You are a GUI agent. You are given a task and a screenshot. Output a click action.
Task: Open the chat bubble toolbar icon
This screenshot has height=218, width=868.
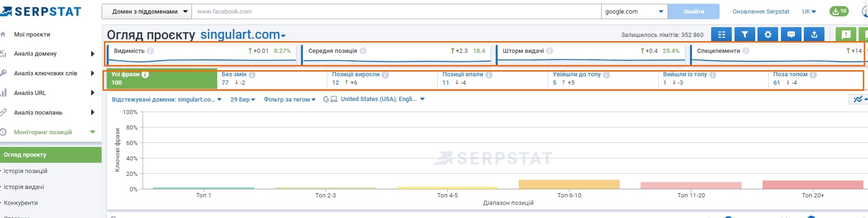coord(791,34)
